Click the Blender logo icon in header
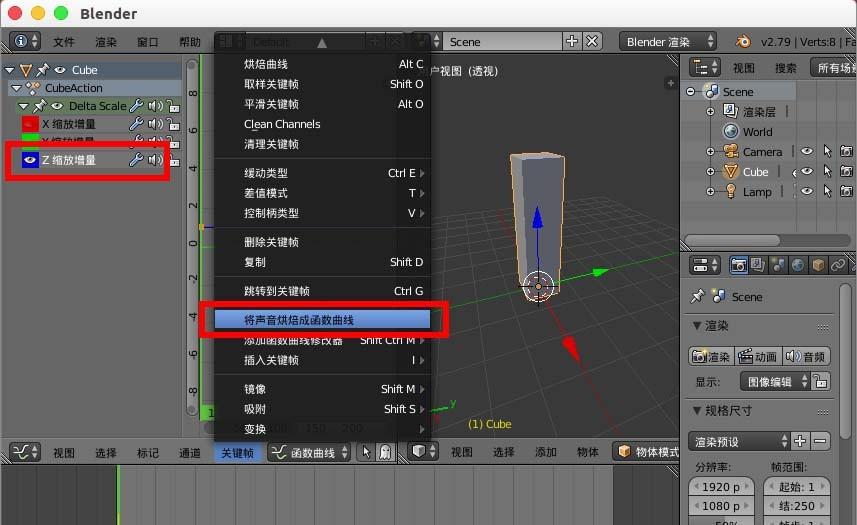This screenshot has width=857, height=525. (x=742, y=42)
